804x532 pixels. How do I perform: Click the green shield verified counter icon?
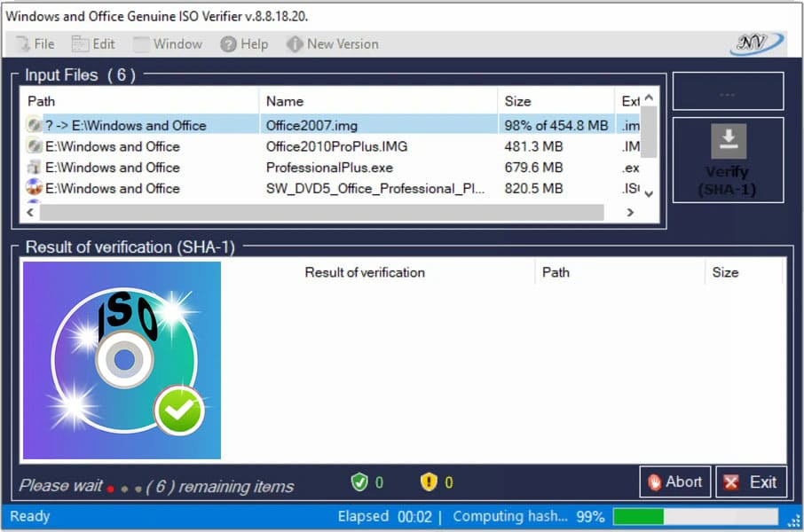[359, 481]
